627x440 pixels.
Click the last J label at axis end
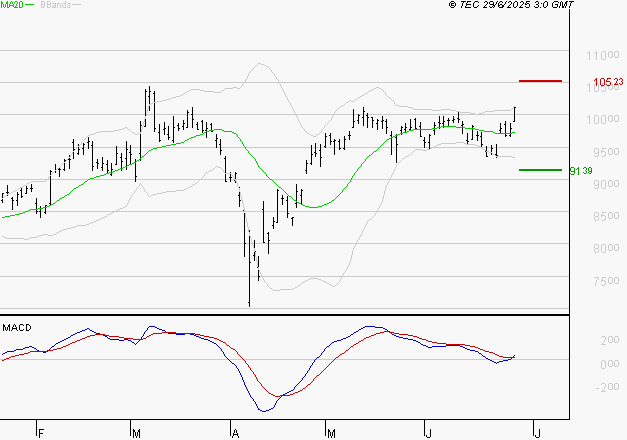(537, 434)
